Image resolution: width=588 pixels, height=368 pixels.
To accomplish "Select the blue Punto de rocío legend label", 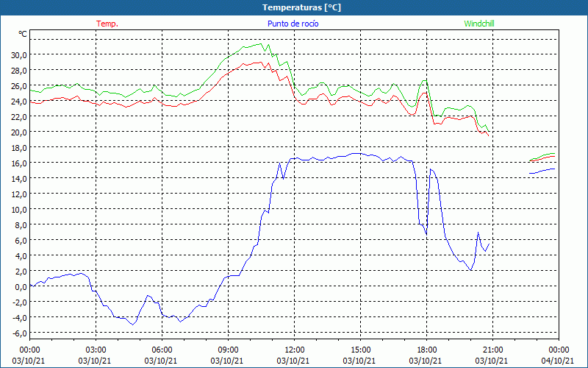I will [x=293, y=24].
